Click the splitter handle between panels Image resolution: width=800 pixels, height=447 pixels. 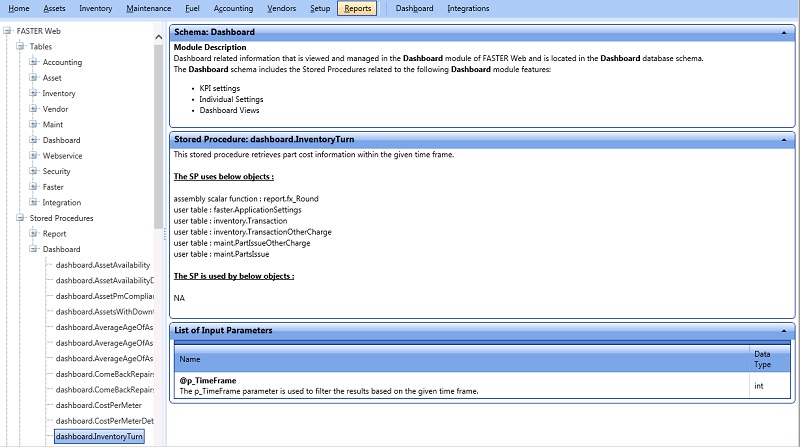(164, 234)
